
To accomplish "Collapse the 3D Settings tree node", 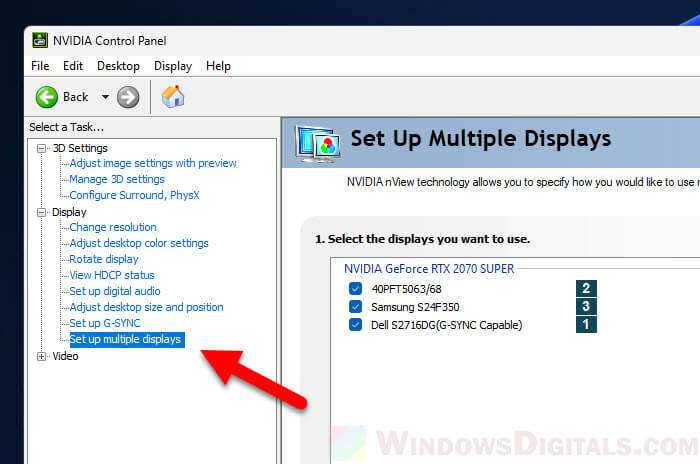I will pos(42,148).
